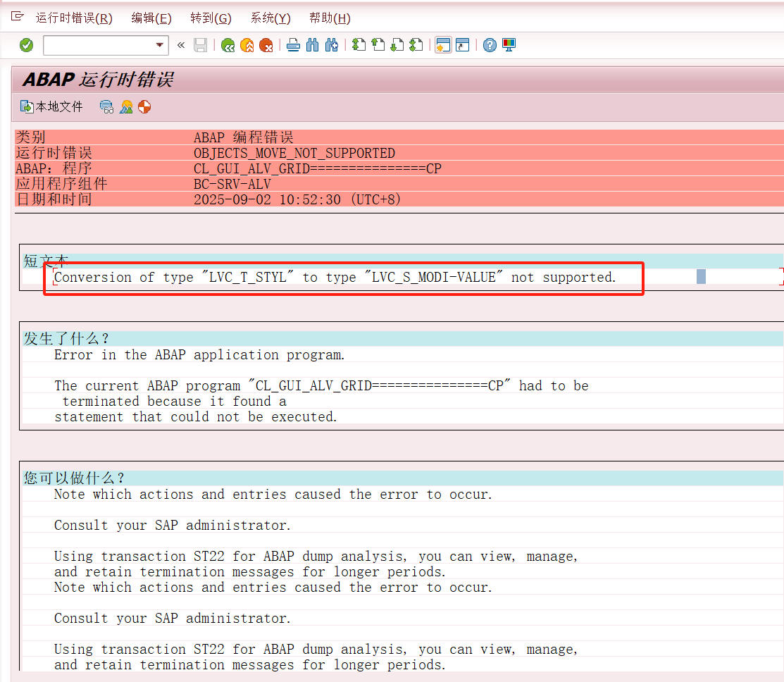Viewport: 784px width, 682px height.
Task: Click the first Consult your SAP administrator line
Action: [x=173, y=525]
